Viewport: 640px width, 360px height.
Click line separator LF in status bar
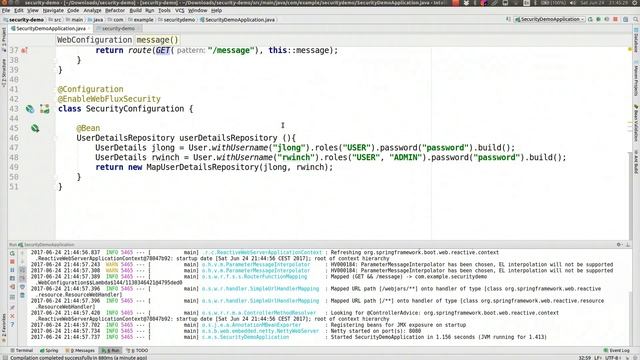tap(598, 358)
